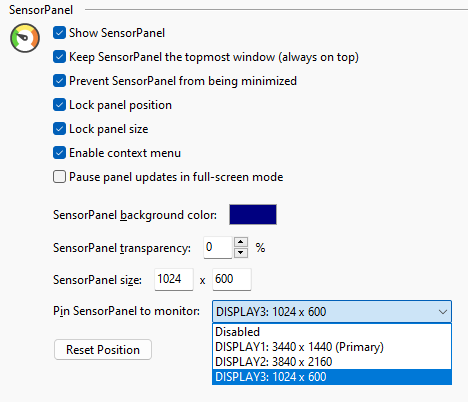This screenshot has height=402, width=468.
Task: Click the SensorPanel height field showing 600
Action: tap(232, 279)
